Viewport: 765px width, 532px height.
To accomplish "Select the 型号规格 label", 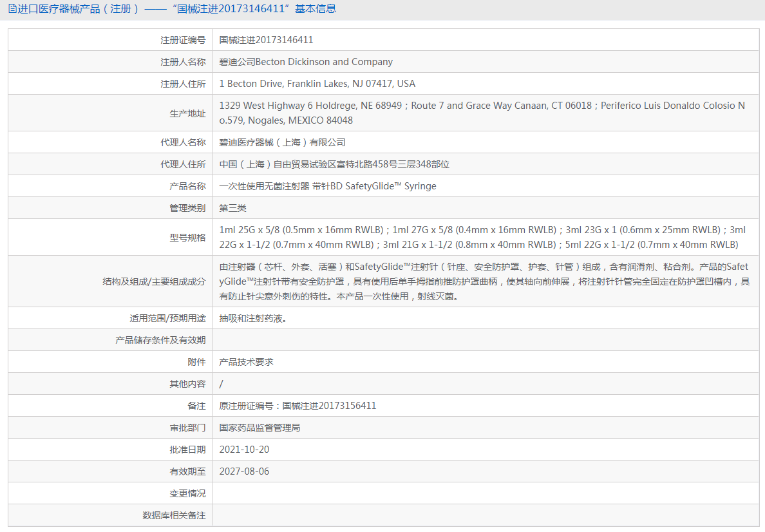I will (187, 238).
